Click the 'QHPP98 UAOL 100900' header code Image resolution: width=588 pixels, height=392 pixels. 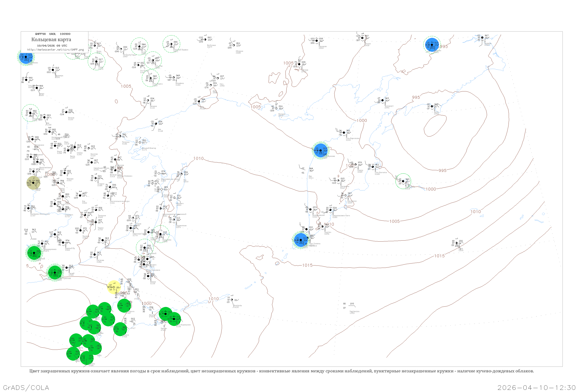[53, 34]
